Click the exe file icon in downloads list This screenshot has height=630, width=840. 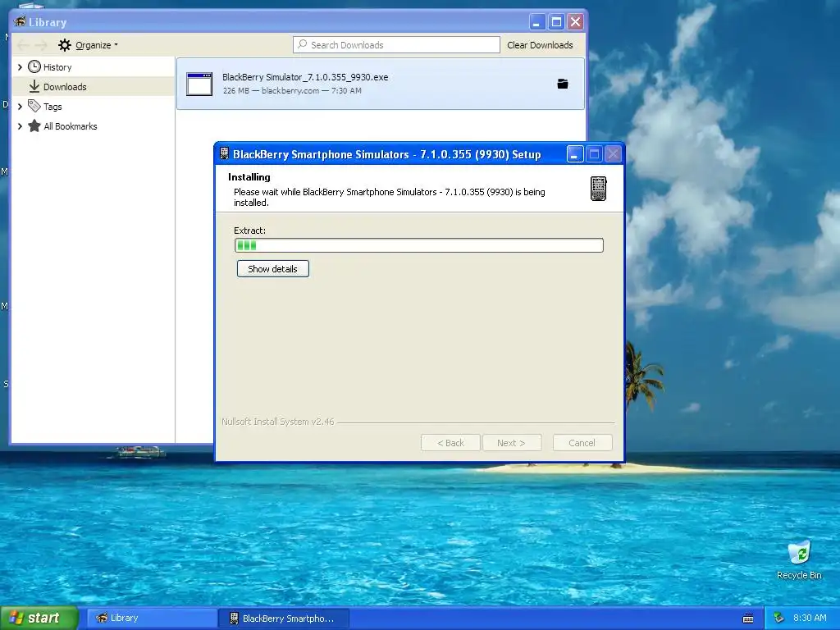click(199, 84)
